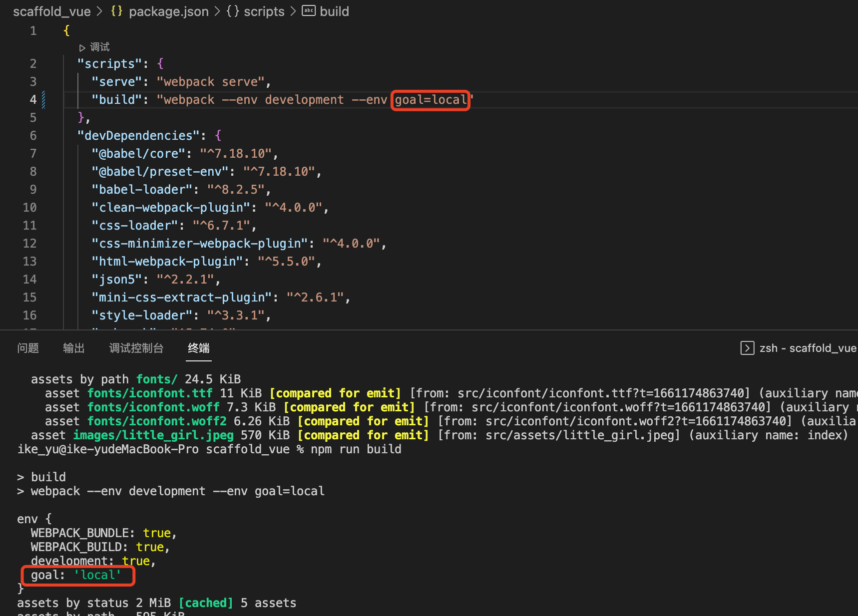
Task: Click "css-minimizer-webpack-plugin" on line 12
Action: pos(200,244)
